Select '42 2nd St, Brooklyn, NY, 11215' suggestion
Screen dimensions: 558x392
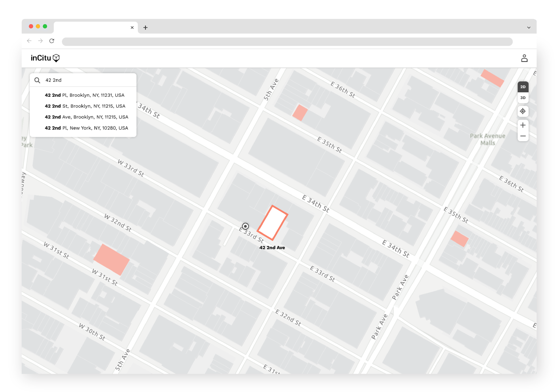coord(85,106)
